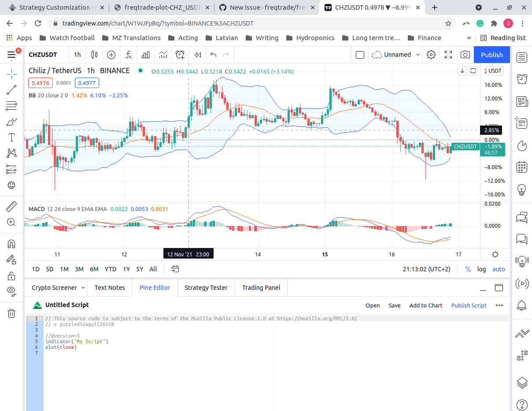The image size is (532, 411).
Task: Create an alert using the alarm clock icon
Action: pyautogui.click(x=180, y=55)
